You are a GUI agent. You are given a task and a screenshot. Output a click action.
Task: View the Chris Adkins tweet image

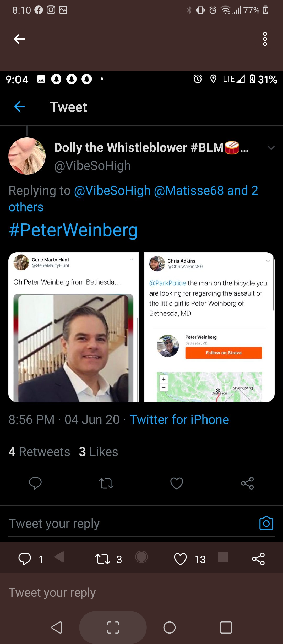[209, 327]
